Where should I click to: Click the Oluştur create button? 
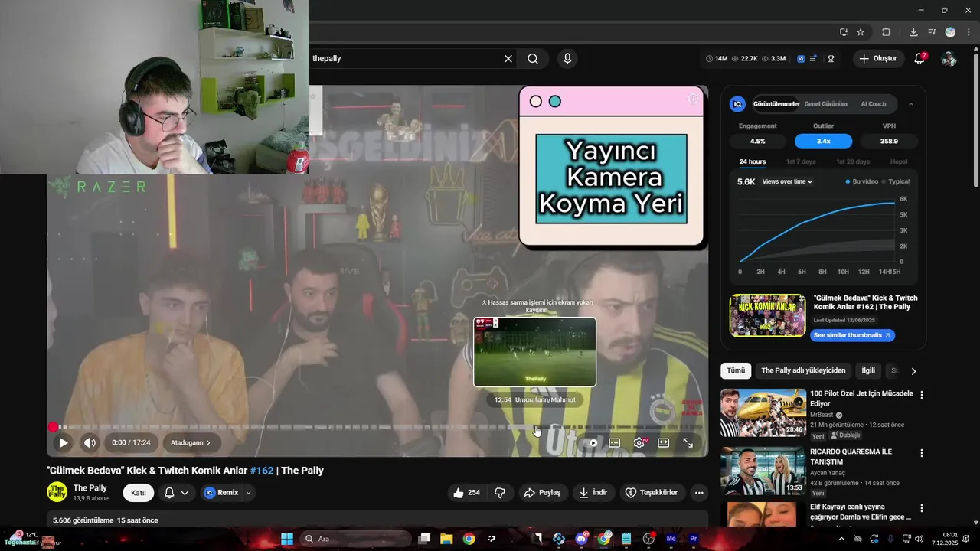coord(878,58)
